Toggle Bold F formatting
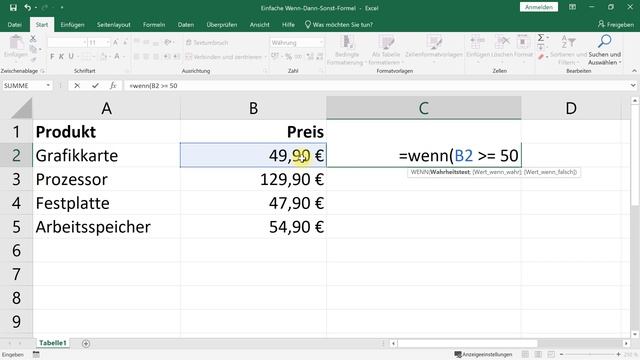Viewport: 640px width, 360px height. [52, 56]
